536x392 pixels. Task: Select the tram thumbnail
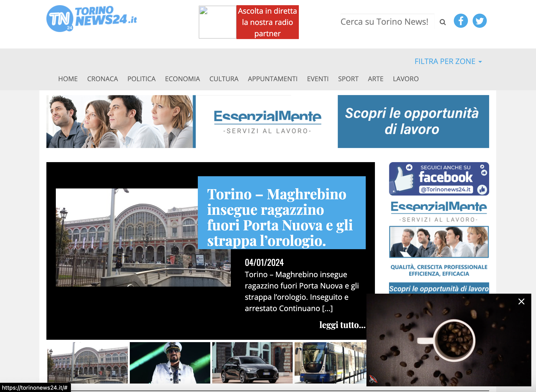coord(330,363)
